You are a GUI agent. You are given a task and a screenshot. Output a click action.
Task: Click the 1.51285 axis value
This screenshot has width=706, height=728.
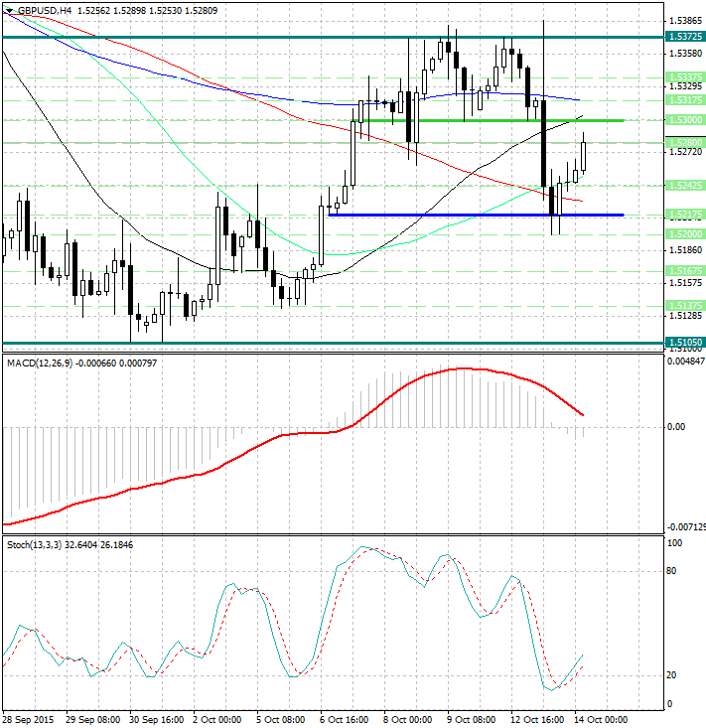click(686, 316)
